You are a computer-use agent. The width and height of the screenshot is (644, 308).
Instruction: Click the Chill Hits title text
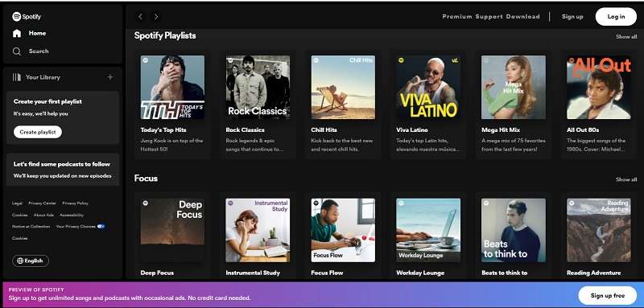coord(324,130)
